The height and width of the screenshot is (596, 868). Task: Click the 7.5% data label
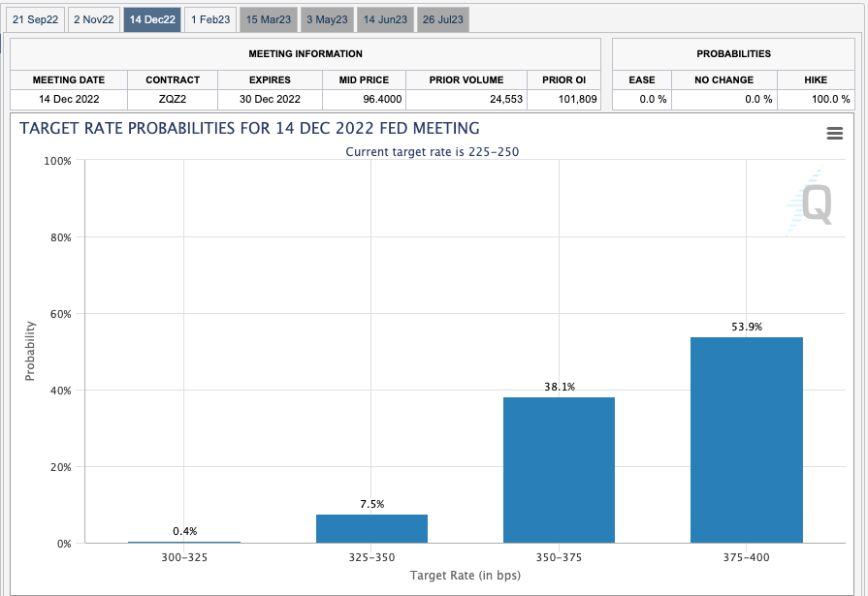click(x=372, y=504)
